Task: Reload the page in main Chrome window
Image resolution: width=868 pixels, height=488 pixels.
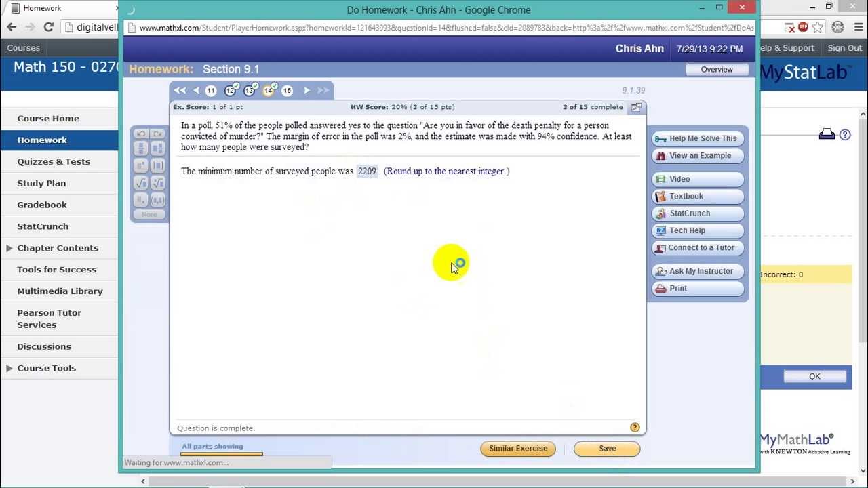Action: tap(48, 27)
